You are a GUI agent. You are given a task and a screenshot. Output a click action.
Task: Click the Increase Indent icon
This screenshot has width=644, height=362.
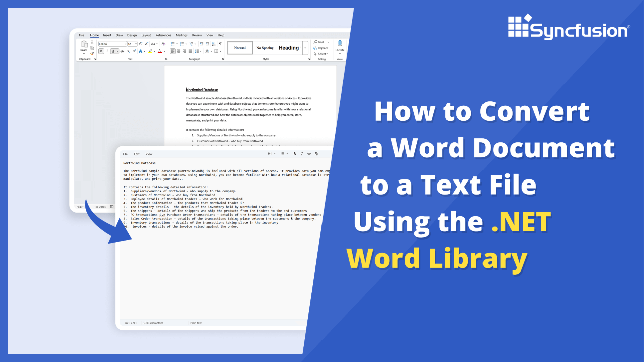pos(207,44)
